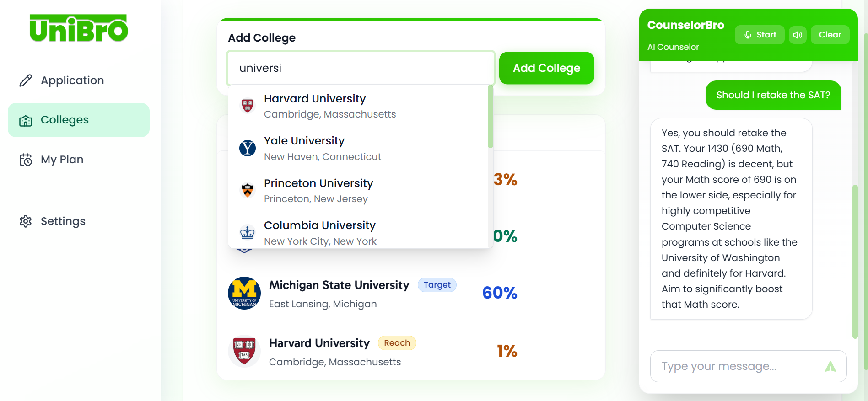Toggle the CounselorBro speaker audio
Image resolution: width=868 pixels, height=401 pixels.
pos(798,35)
